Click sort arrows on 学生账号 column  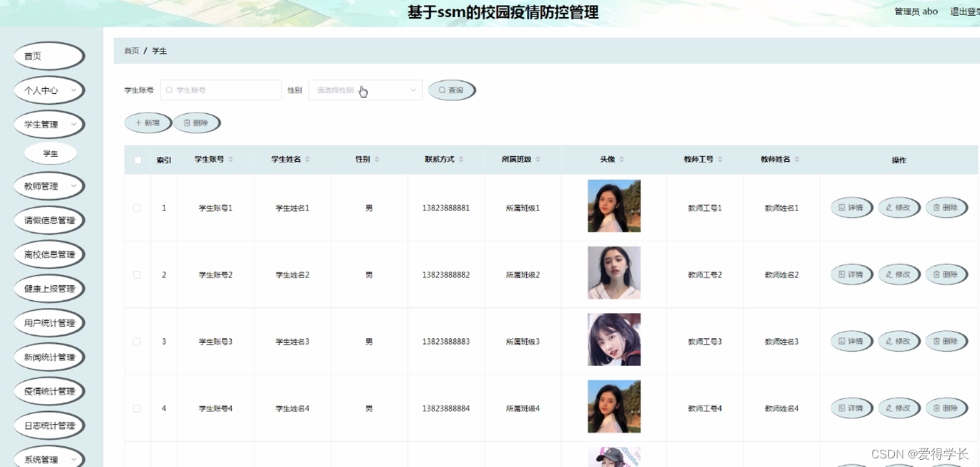(x=231, y=160)
